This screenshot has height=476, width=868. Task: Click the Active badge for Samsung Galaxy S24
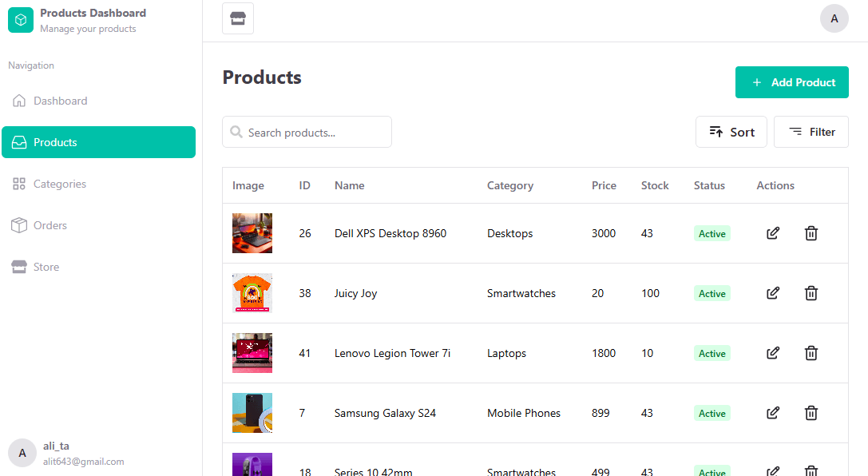pyautogui.click(x=712, y=413)
